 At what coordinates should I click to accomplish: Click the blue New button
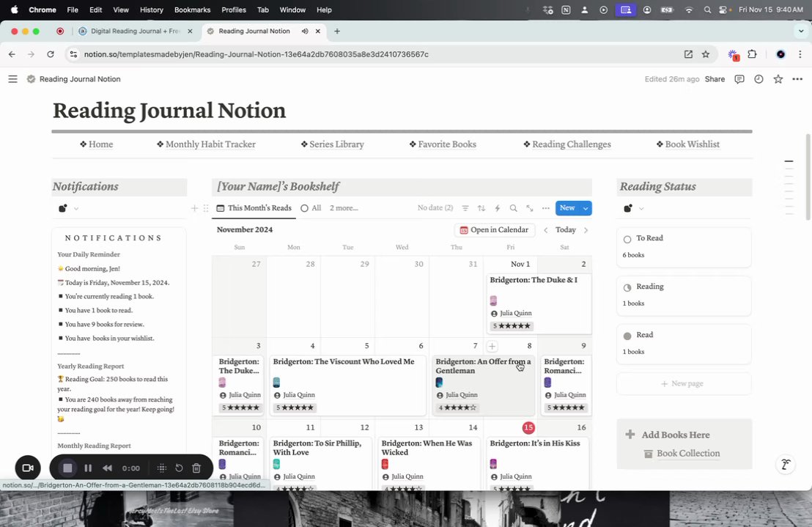pyautogui.click(x=567, y=208)
